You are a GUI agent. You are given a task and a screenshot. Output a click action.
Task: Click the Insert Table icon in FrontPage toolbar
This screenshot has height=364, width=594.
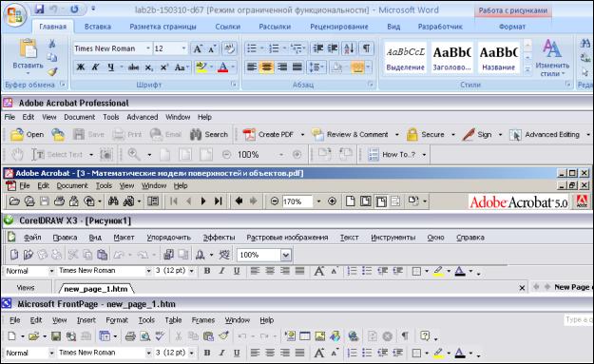304,336
